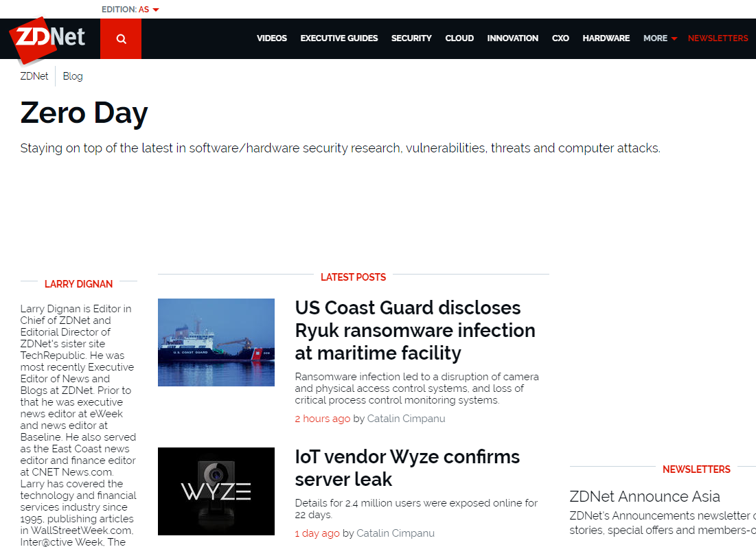Click the Larry Dignan sidebar heading

tap(78, 284)
